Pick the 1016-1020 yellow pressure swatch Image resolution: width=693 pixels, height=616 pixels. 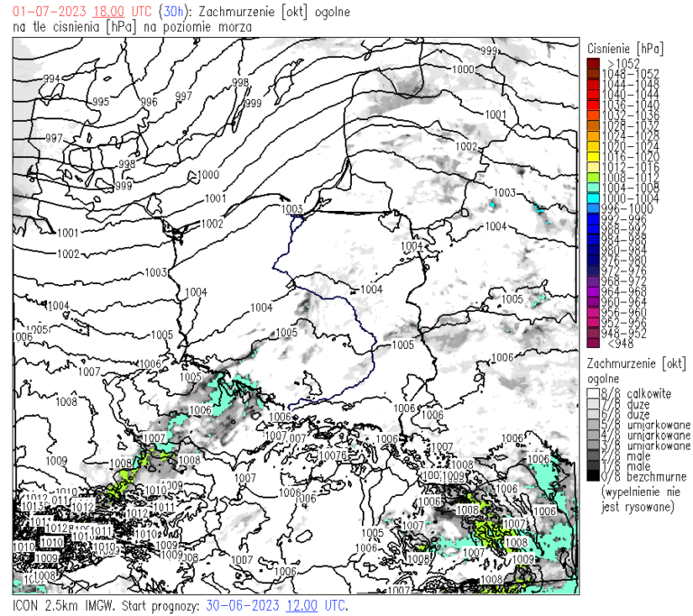(x=593, y=156)
